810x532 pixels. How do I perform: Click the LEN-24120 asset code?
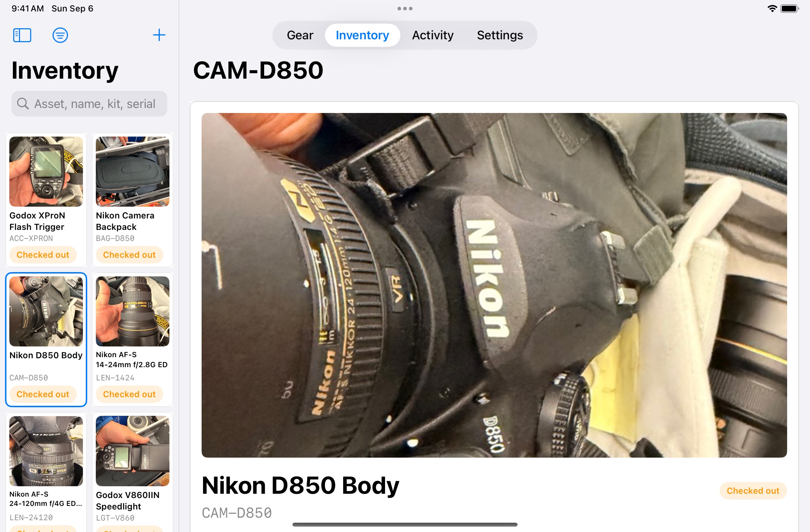point(31,518)
